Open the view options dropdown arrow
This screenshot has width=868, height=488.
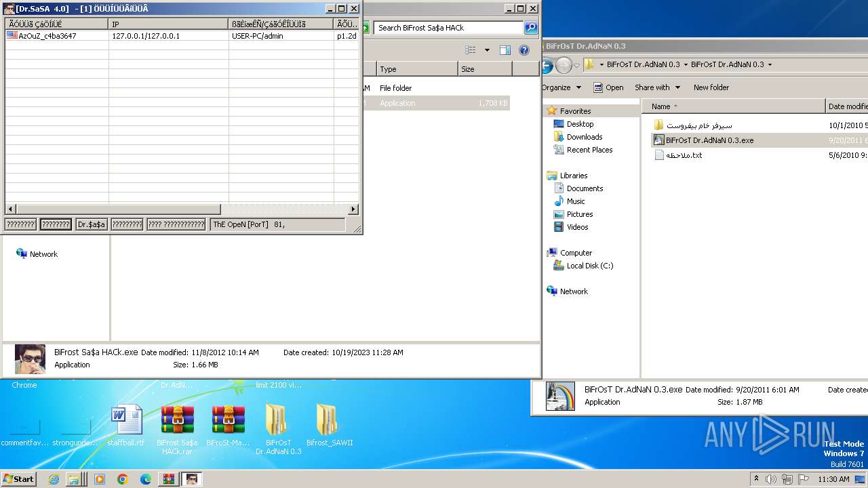coord(487,50)
